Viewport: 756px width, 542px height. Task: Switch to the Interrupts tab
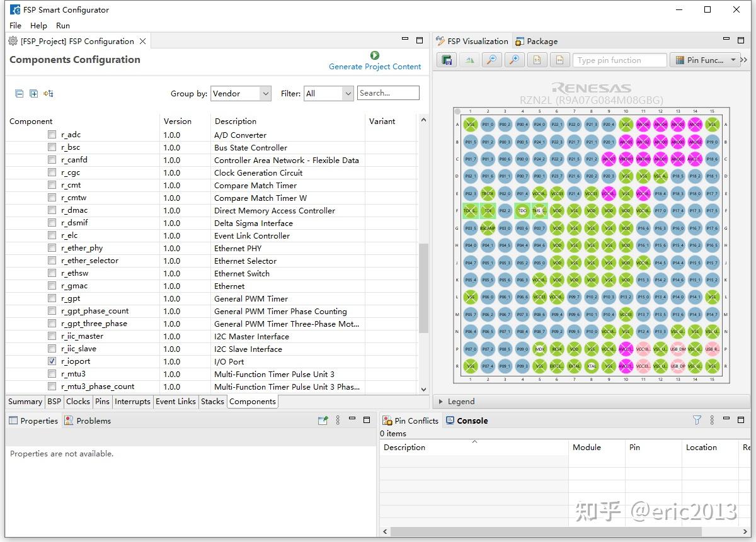click(132, 401)
